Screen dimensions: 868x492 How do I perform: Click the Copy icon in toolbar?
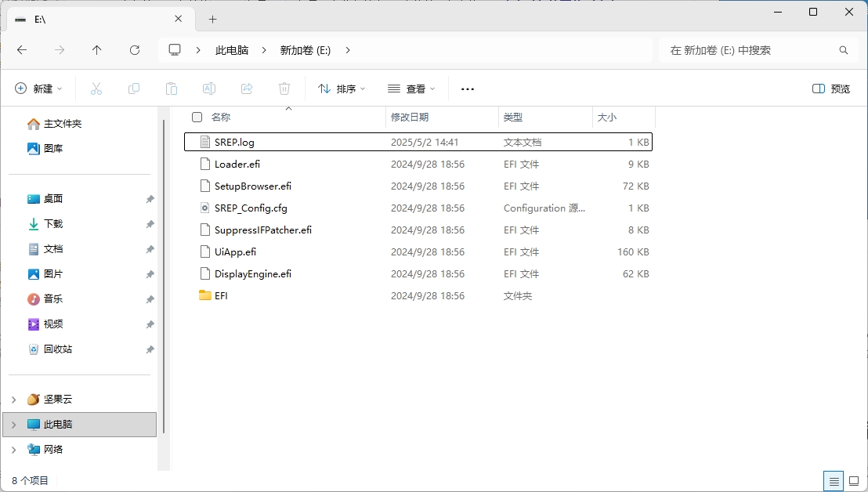pos(134,89)
